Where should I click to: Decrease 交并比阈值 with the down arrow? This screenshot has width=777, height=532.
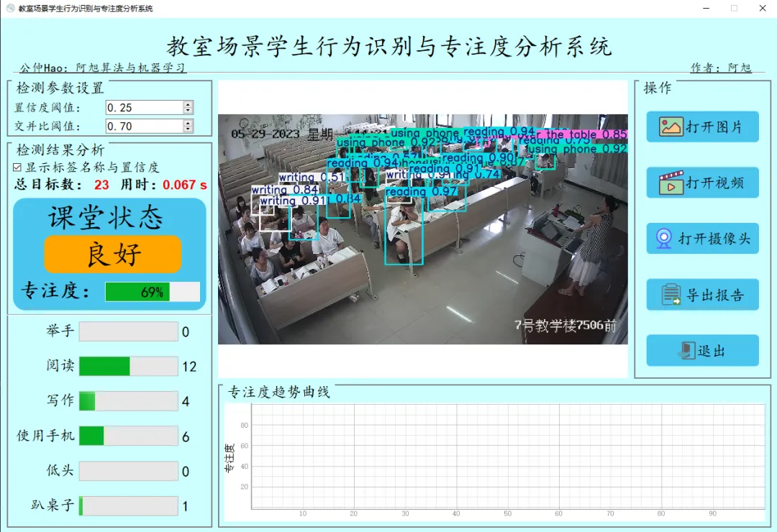point(188,129)
